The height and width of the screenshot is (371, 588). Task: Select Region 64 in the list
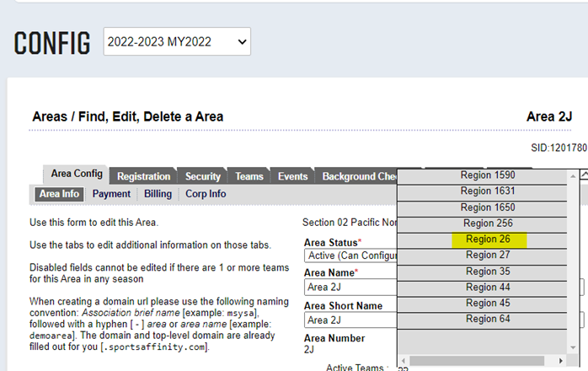click(488, 320)
